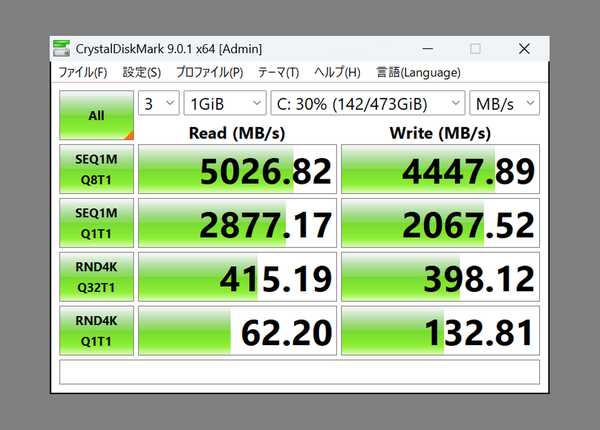Image resolution: width=600 pixels, height=430 pixels.
Task: Click the 62.20 read result
Action: [x=237, y=331]
